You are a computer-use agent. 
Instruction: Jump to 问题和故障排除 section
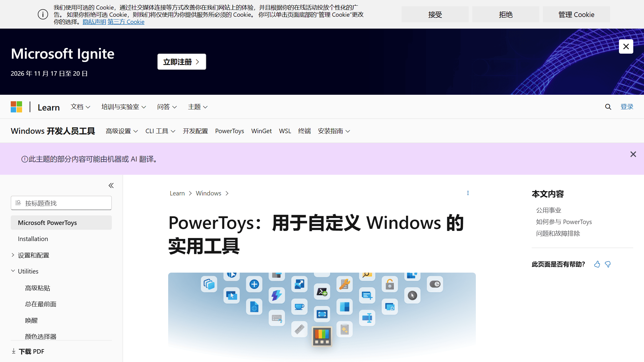pyautogui.click(x=558, y=234)
